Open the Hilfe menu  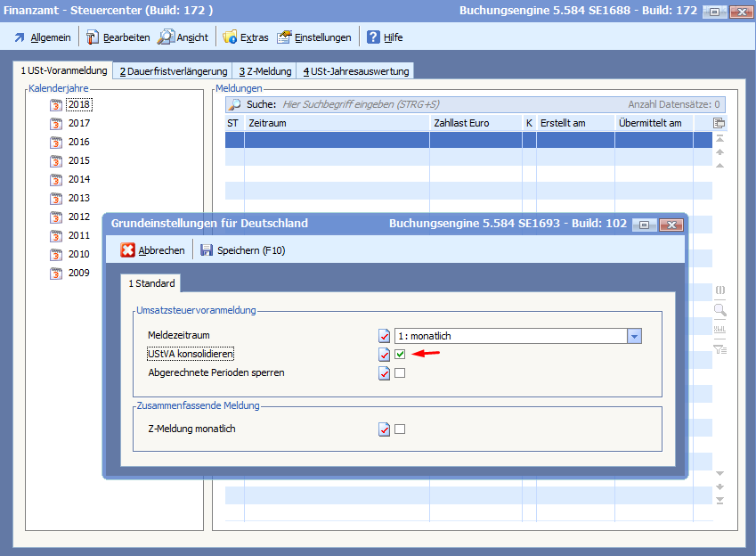pos(385,37)
